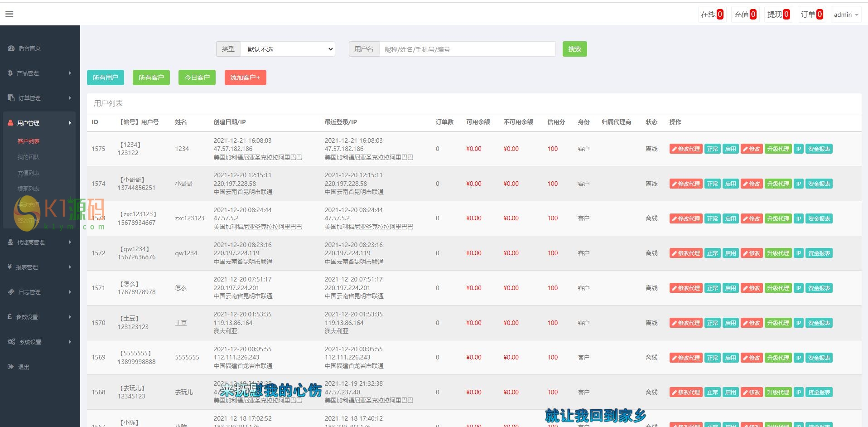
Task: Open 充值列表 in the sidebar submenu
Action: pos(29,173)
